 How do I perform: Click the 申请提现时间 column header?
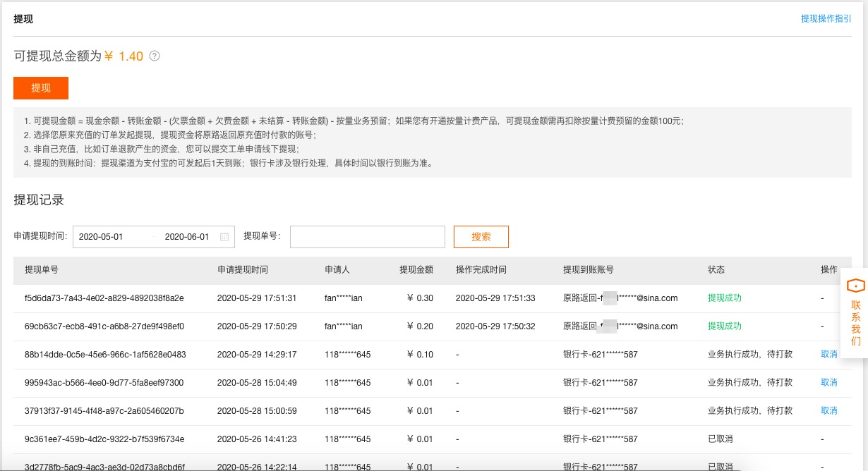point(243,270)
